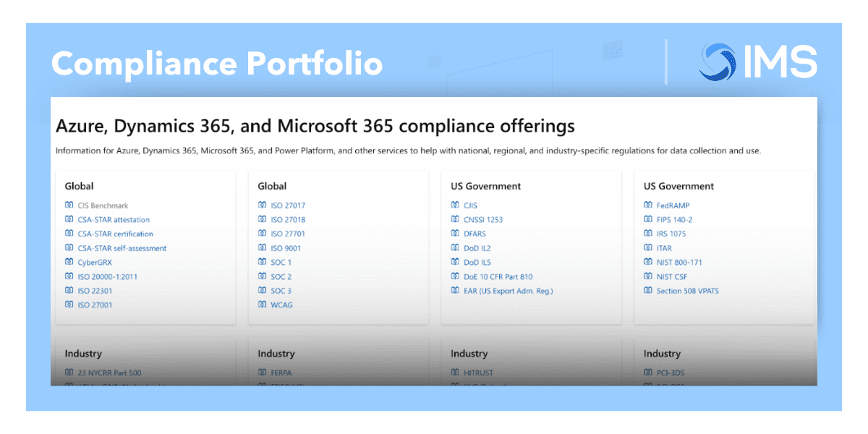Click the book icon beside HITRUST
Image resolution: width=868 pixels, height=434 pixels.
click(456, 373)
